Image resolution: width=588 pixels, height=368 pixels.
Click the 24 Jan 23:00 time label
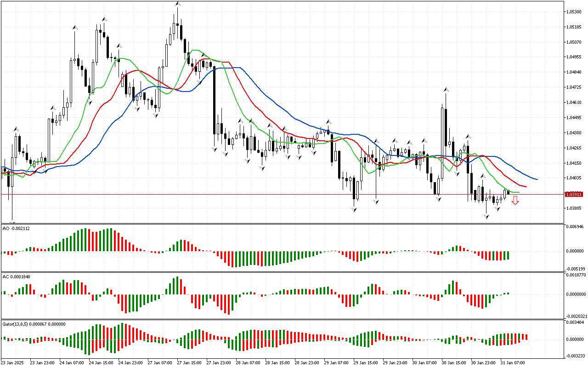click(x=130, y=362)
